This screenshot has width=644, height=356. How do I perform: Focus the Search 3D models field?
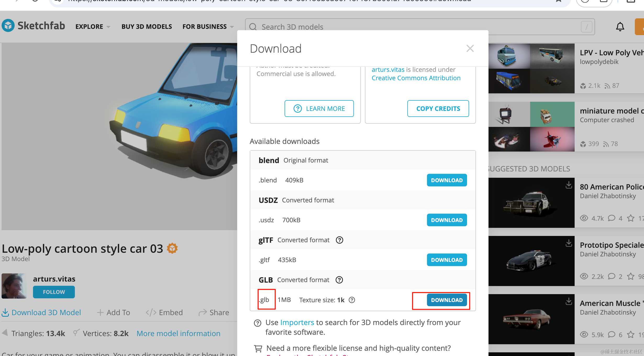click(x=420, y=27)
